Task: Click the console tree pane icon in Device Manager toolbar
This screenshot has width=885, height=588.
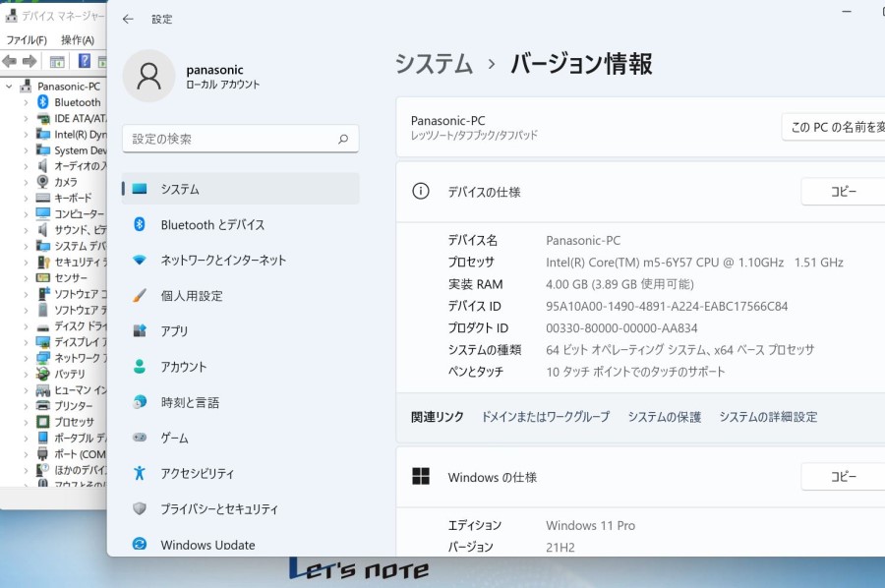Action: click(x=57, y=61)
